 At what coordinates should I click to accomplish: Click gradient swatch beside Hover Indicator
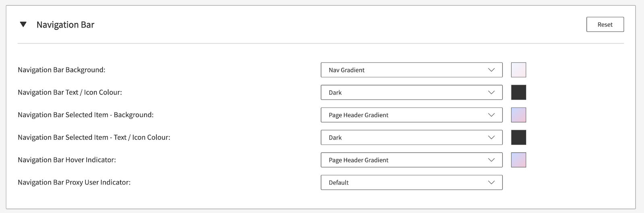(x=518, y=160)
